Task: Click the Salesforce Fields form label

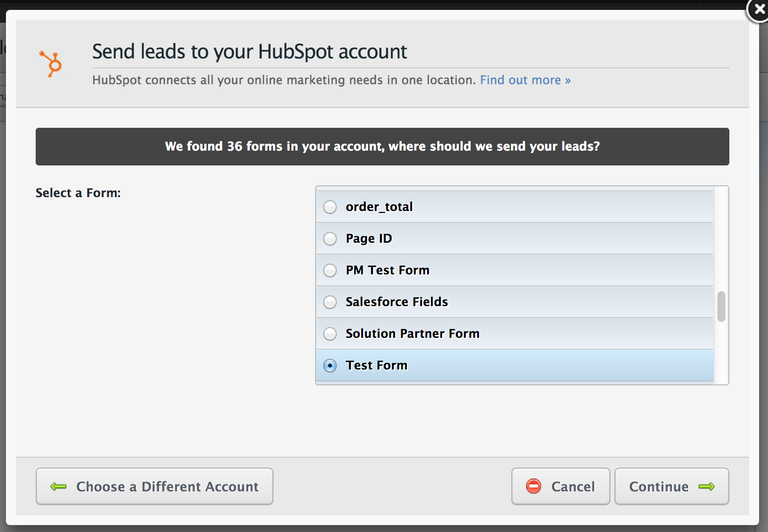Action: [397, 302]
